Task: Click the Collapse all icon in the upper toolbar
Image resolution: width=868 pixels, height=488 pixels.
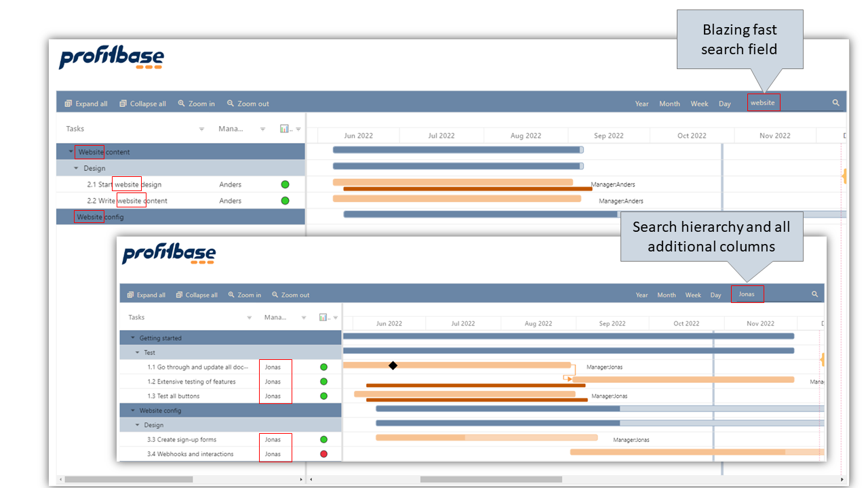Action: [123, 104]
